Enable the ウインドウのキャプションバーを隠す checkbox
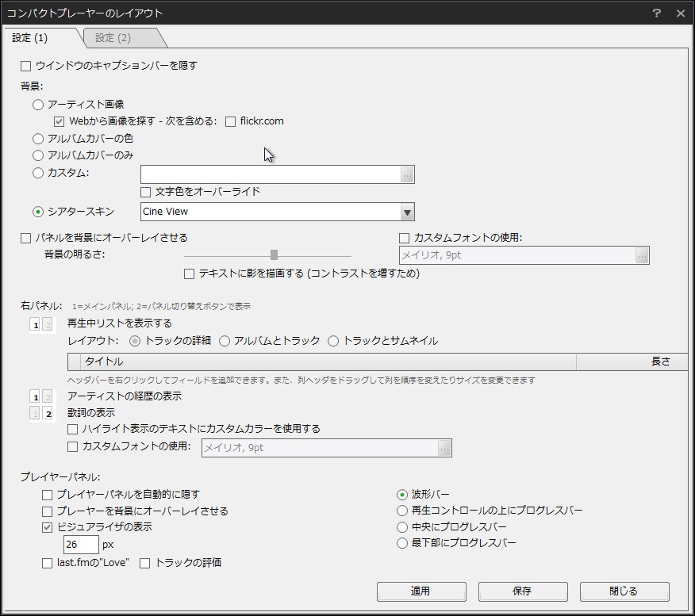This screenshot has width=695, height=616. [25, 67]
